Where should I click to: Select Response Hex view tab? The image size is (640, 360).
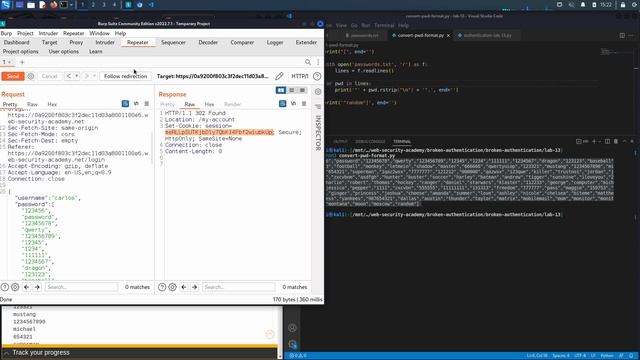click(209, 104)
